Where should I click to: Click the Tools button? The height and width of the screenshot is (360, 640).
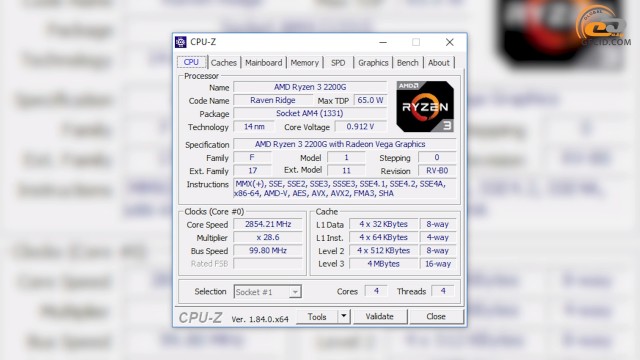pyautogui.click(x=317, y=316)
